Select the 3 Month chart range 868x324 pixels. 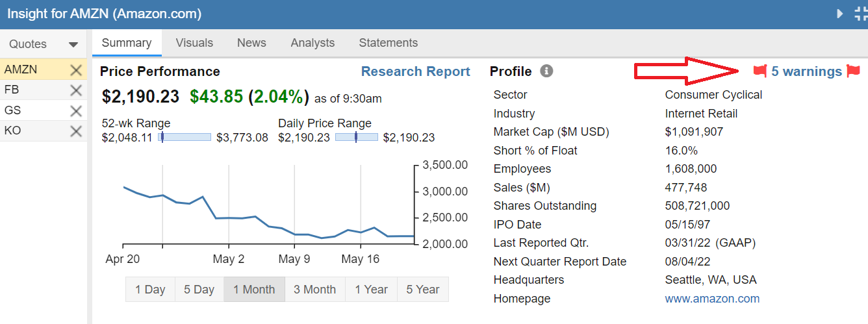[x=315, y=290]
